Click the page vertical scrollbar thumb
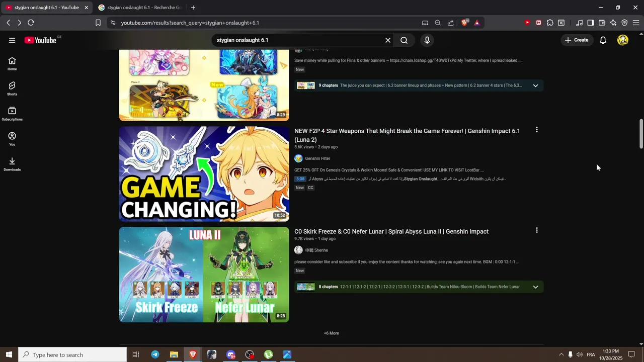The width and height of the screenshot is (644, 362). tap(641, 134)
